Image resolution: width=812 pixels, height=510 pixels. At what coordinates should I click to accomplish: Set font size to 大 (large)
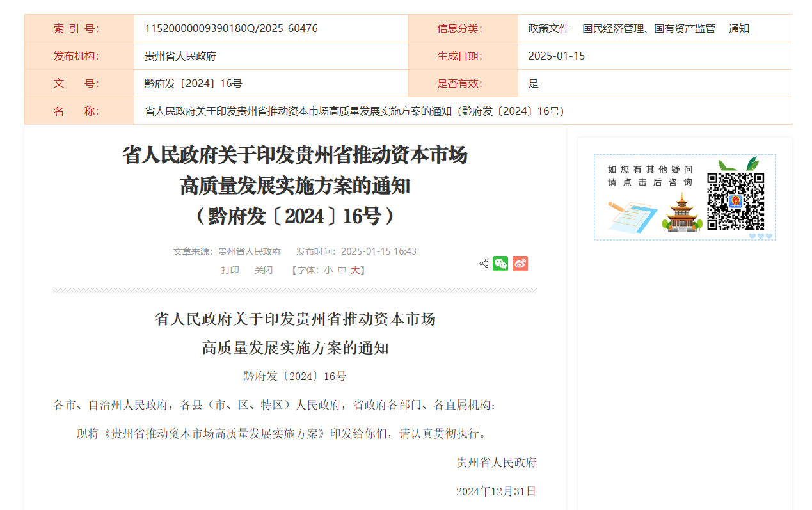(x=354, y=270)
